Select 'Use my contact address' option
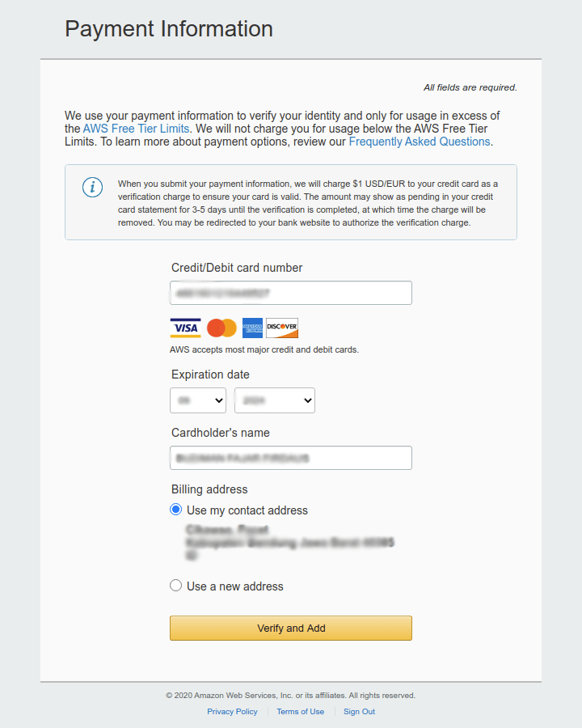Screen dimensions: 582x728 pyautogui.click(x=176, y=510)
